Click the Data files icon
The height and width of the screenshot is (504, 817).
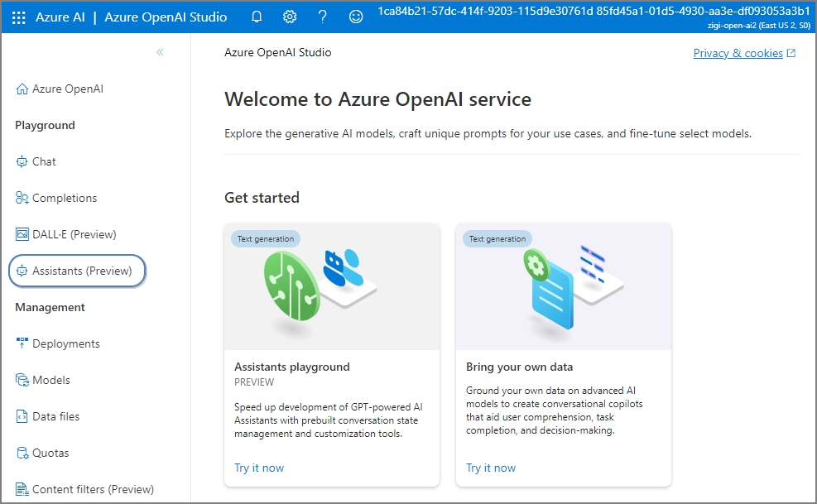(x=22, y=416)
